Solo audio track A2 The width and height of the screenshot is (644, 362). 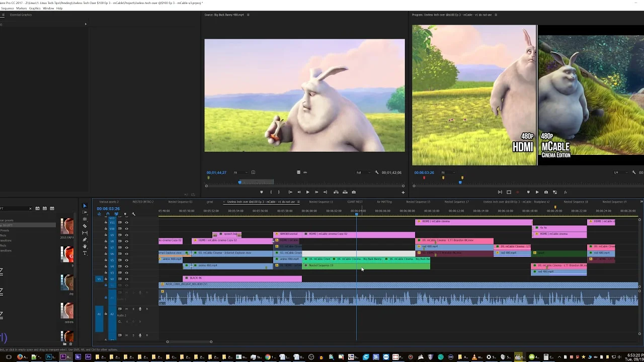(133, 309)
